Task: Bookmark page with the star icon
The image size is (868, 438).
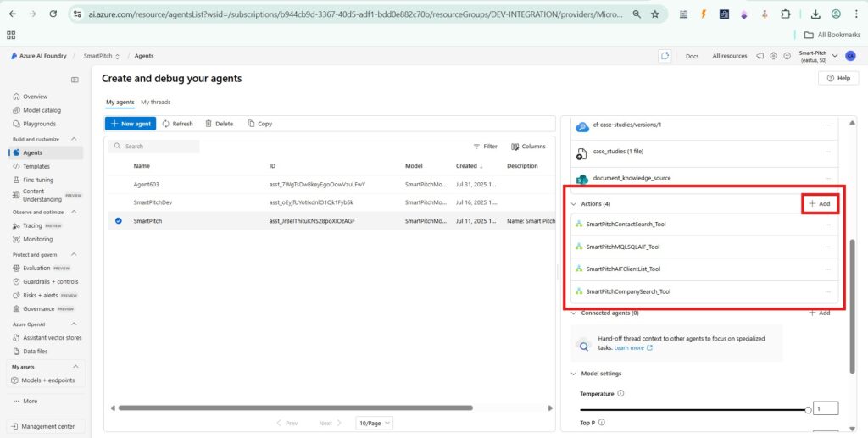Action: coord(654,14)
